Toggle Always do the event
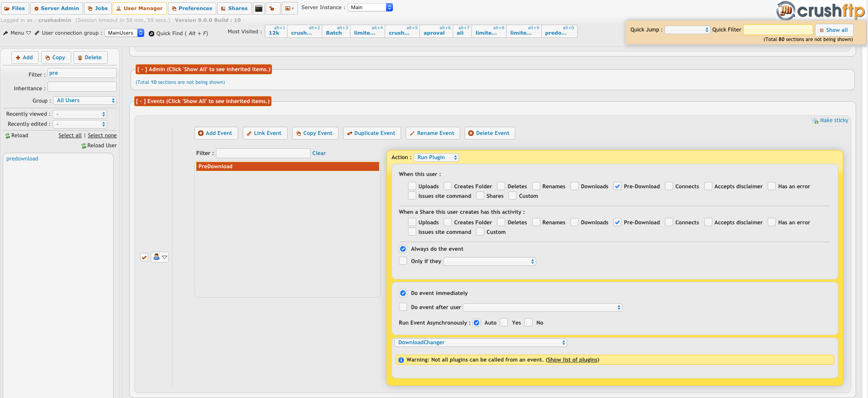This screenshot has height=398, width=868. coord(403,249)
